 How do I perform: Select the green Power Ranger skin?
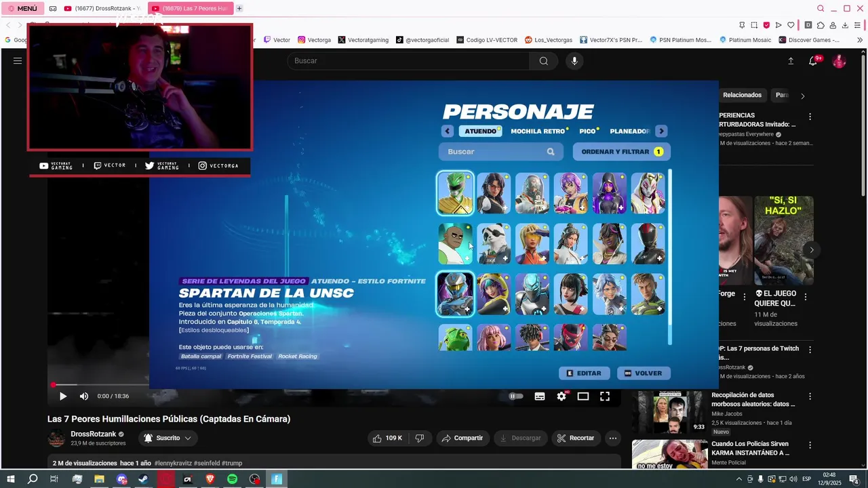[x=455, y=193]
